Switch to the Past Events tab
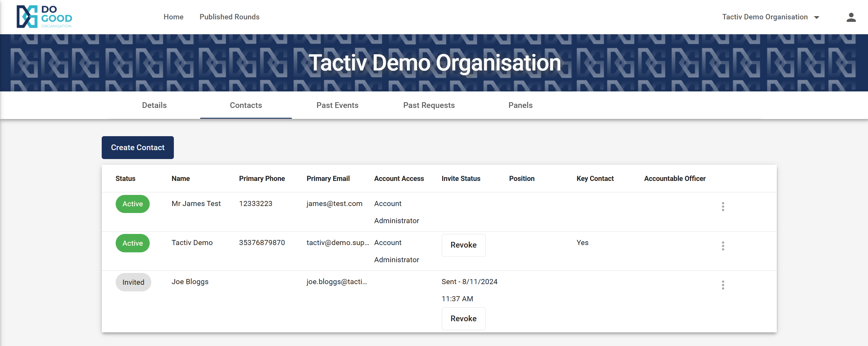868x346 pixels. [337, 105]
